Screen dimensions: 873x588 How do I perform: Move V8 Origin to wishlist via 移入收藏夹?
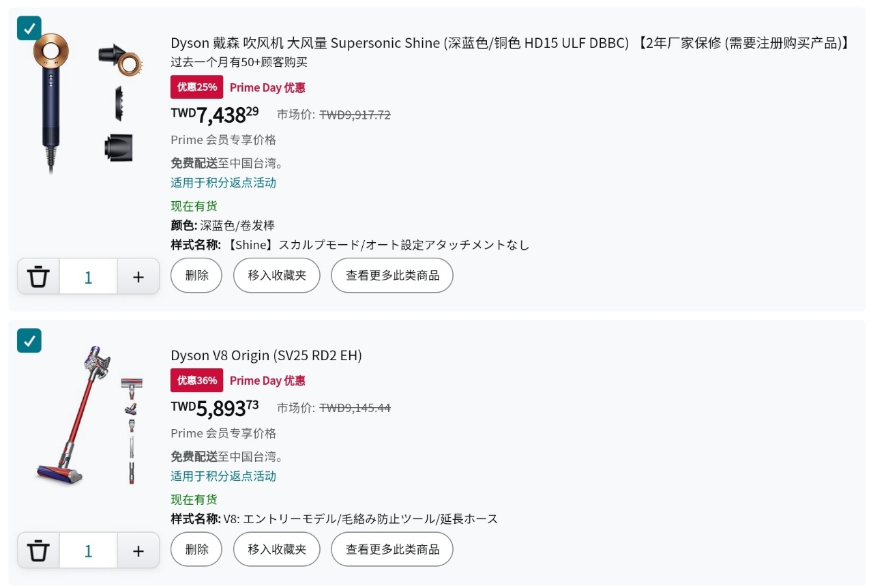tap(276, 549)
